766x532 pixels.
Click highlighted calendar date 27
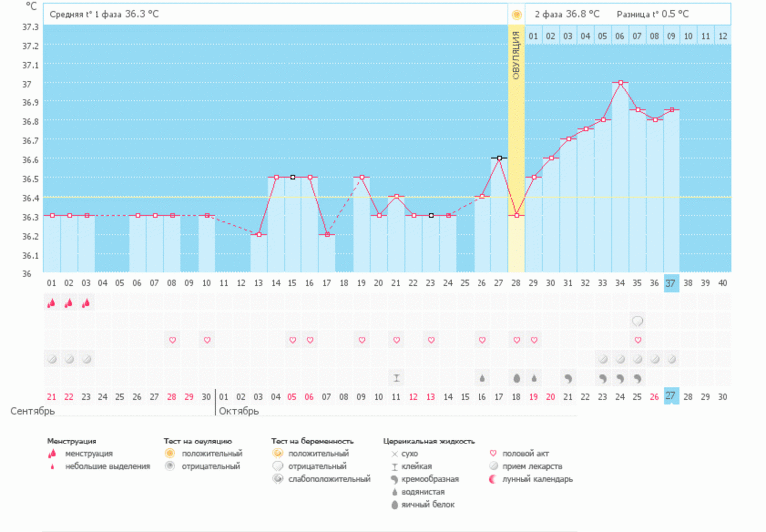pos(671,396)
